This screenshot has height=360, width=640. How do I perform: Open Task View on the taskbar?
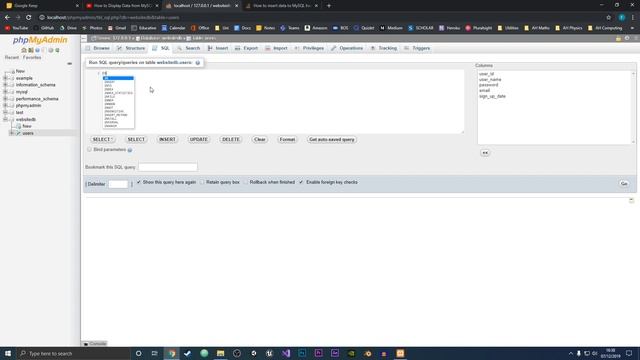[x=155, y=353]
